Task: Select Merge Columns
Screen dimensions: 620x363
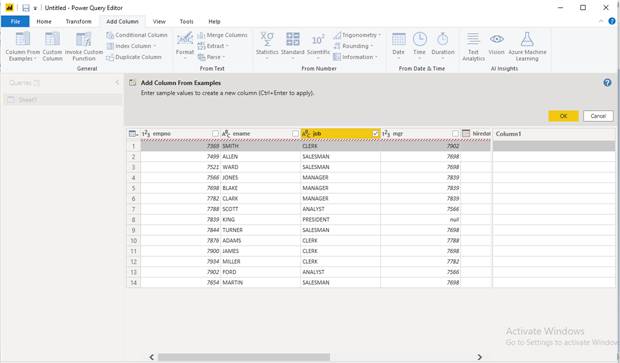Action: click(222, 35)
